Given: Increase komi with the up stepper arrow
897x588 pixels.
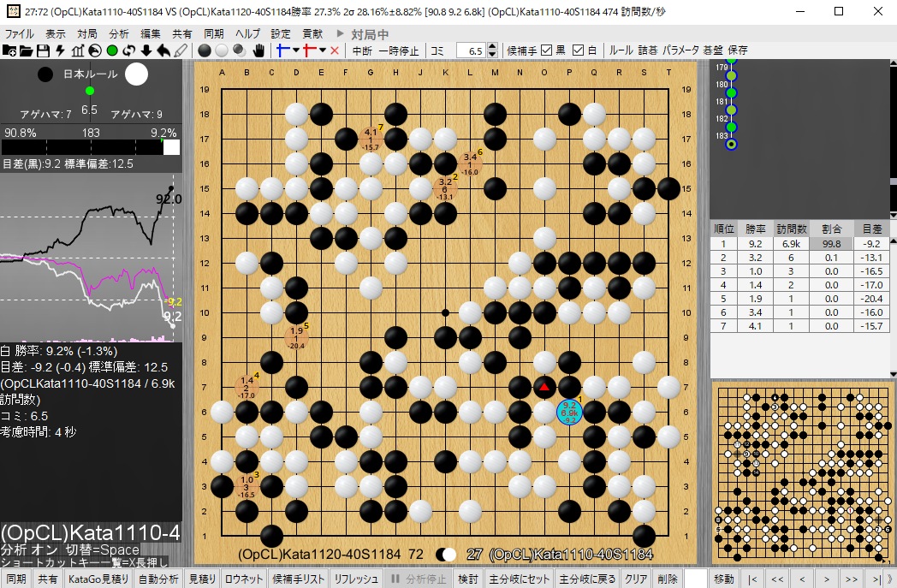Looking at the screenshot, I should pos(492,46).
